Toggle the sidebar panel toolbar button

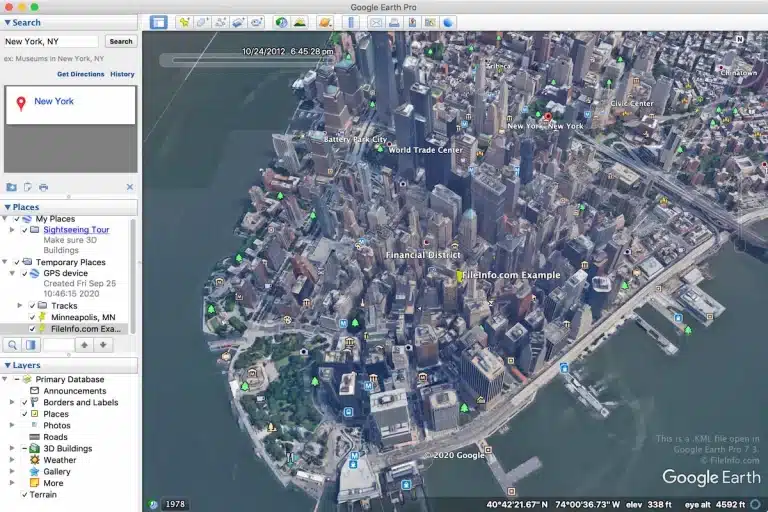158,22
